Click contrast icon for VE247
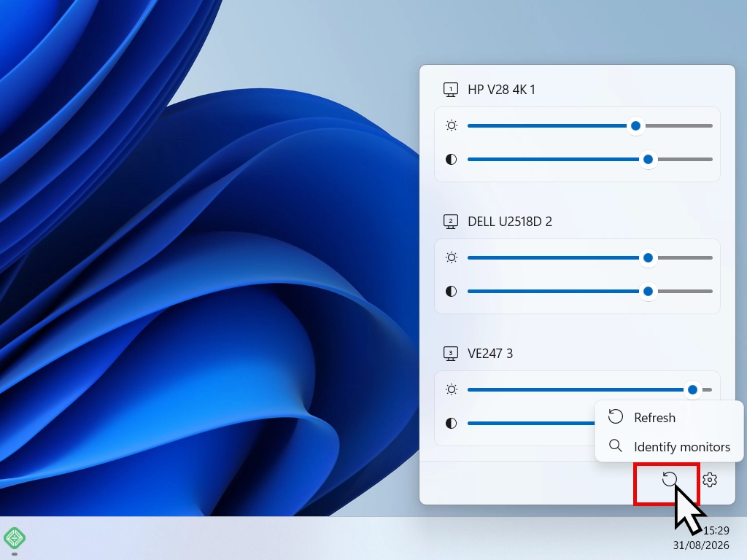This screenshot has height=560, width=747. pyautogui.click(x=451, y=424)
